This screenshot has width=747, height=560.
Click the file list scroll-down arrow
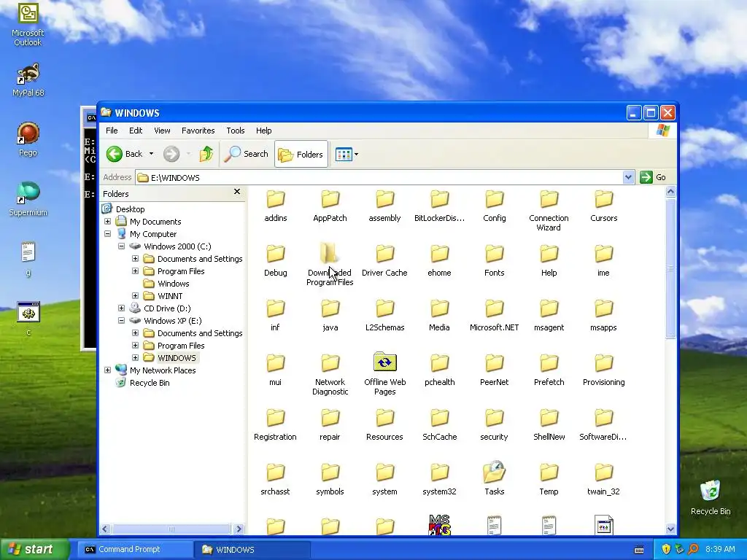click(x=670, y=529)
